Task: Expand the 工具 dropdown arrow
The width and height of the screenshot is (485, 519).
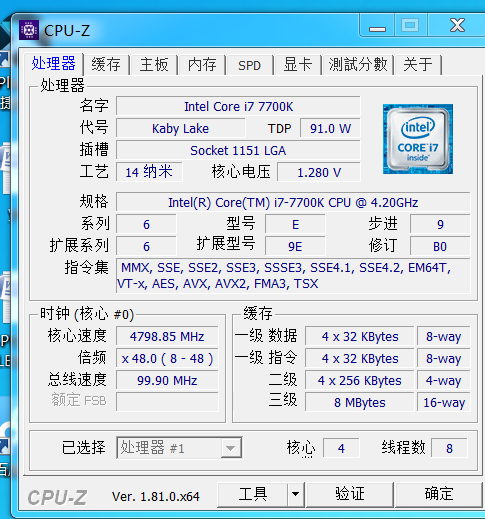Action: point(296,494)
